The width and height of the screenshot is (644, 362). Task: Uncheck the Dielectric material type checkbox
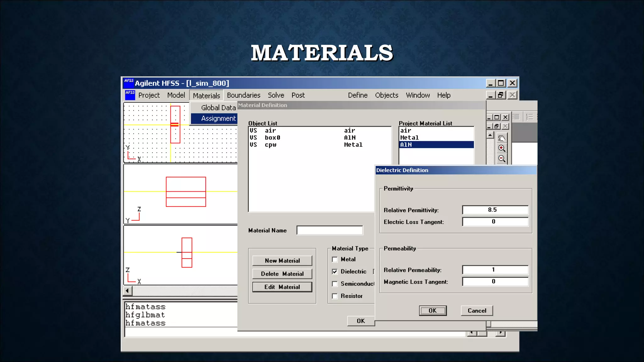(x=335, y=271)
